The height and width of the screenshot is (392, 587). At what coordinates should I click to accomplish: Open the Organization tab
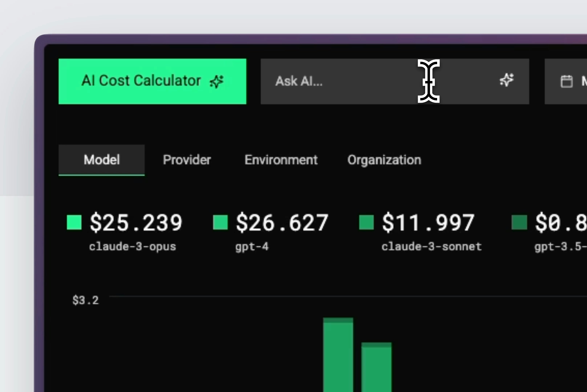tap(384, 160)
